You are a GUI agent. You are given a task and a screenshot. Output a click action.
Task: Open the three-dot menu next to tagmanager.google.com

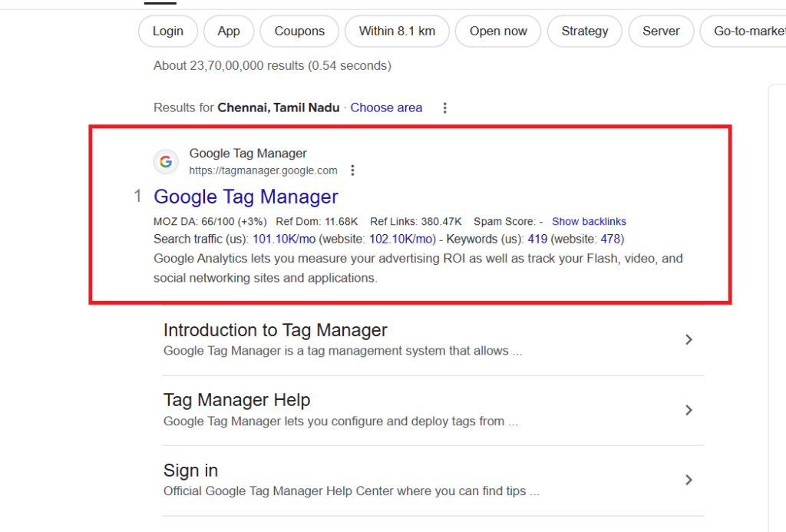[x=352, y=170]
